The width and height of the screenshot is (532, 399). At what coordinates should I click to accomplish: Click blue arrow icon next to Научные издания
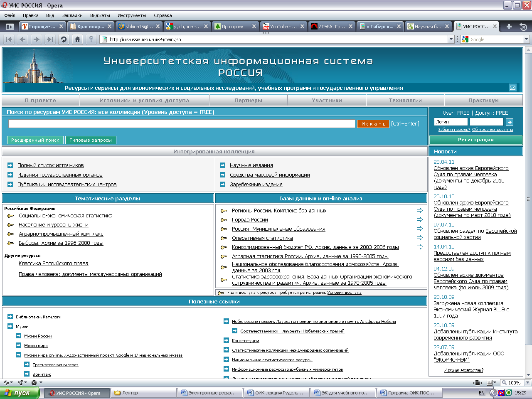click(x=222, y=165)
